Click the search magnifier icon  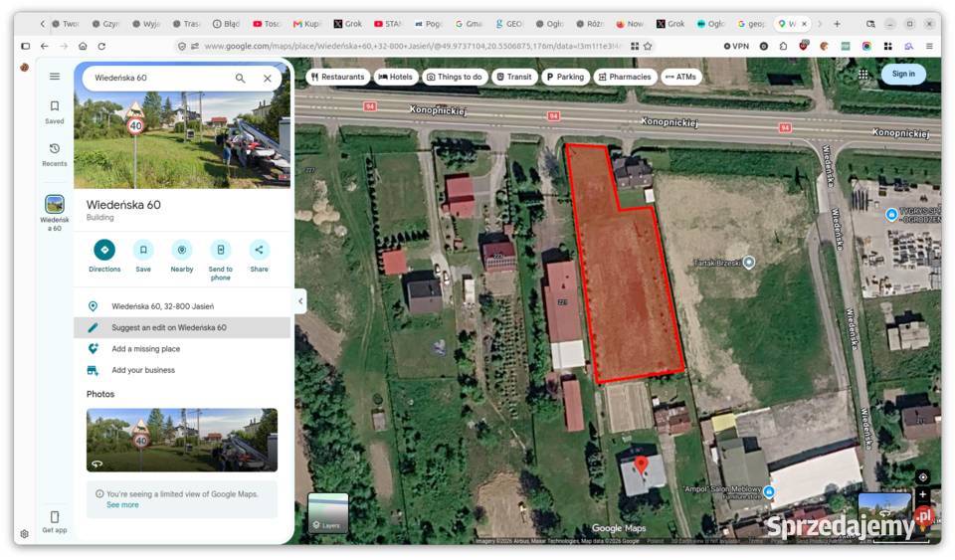coord(240,78)
